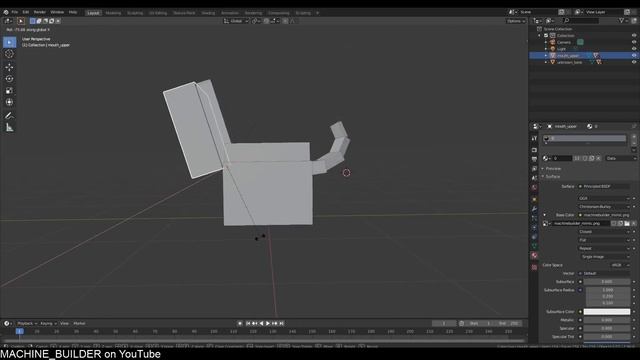Viewport: 640px width, 360px height.
Task: Open the timeline Marker menu
Action: pos(79,323)
